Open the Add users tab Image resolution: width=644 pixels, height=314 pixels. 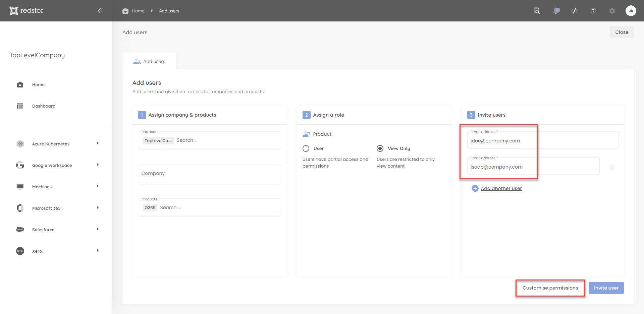pos(149,61)
